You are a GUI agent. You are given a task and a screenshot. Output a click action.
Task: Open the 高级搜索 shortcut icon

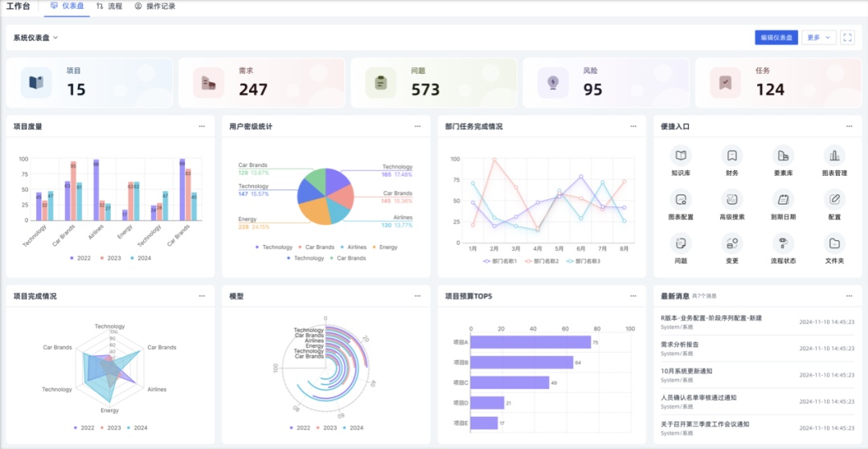(x=732, y=199)
